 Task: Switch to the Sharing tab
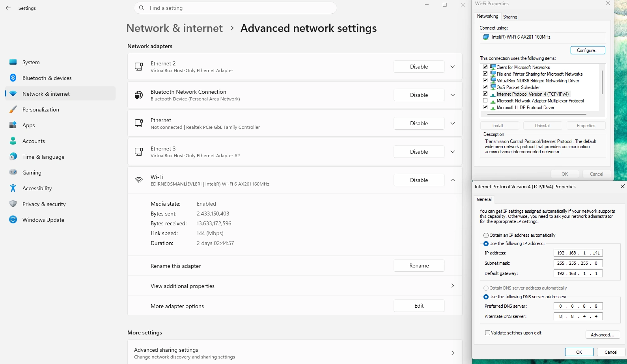(x=510, y=17)
